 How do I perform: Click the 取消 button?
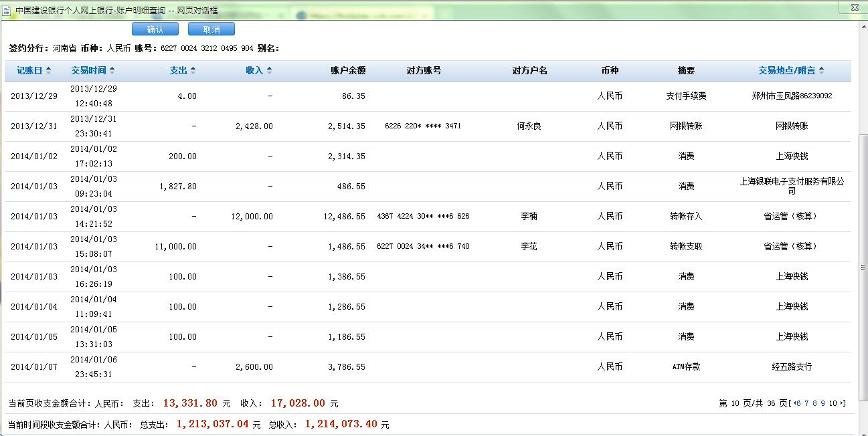[211, 29]
